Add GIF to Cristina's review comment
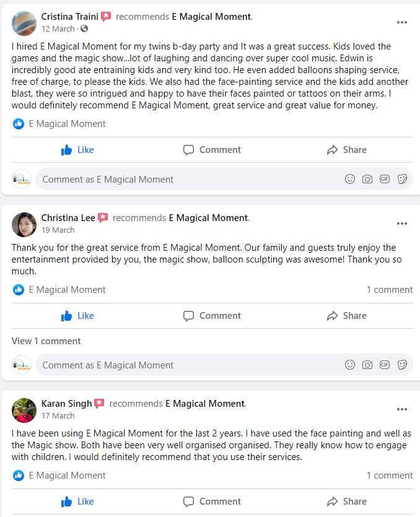Image resolution: width=420 pixels, height=517 pixels. click(385, 179)
